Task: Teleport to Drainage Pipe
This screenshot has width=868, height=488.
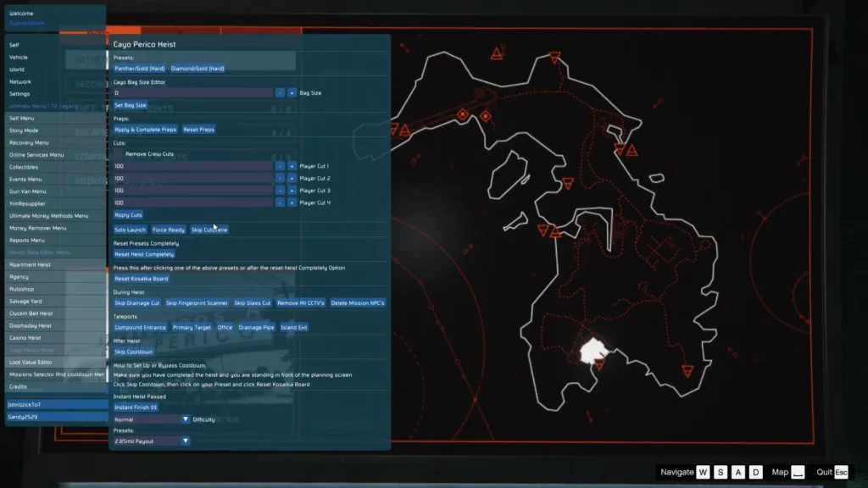Action: pos(256,327)
